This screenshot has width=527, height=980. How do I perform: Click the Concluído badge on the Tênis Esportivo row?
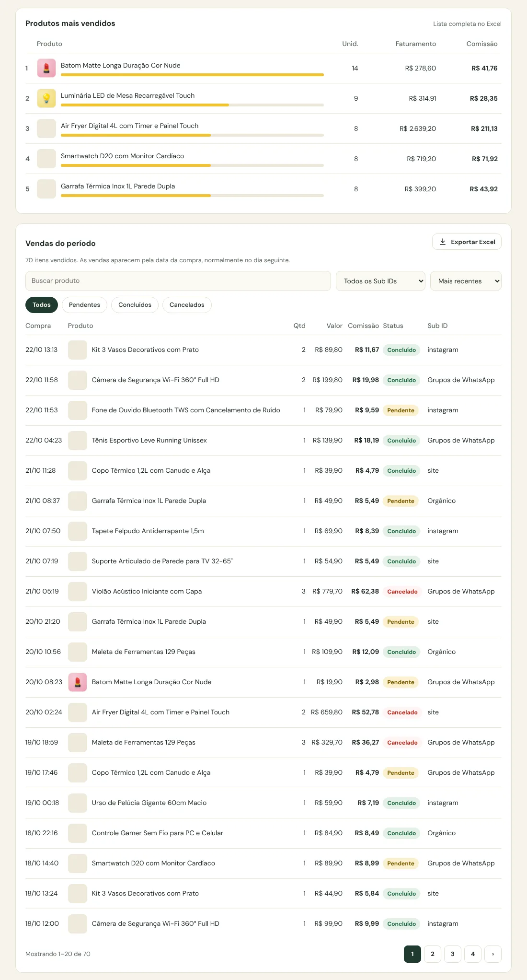pos(401,441)
